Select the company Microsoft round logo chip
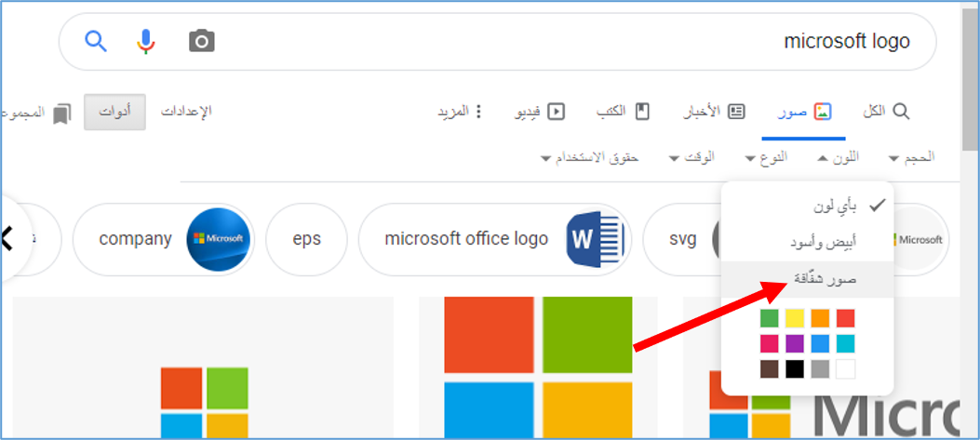Viewport: 980px width, 440px height. click(163, 239)
